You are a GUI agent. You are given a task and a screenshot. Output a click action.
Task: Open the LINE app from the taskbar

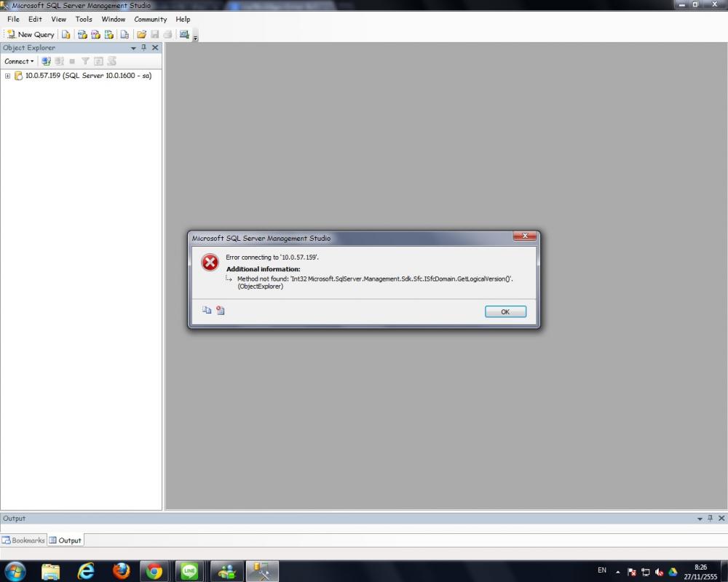(190, 571)
